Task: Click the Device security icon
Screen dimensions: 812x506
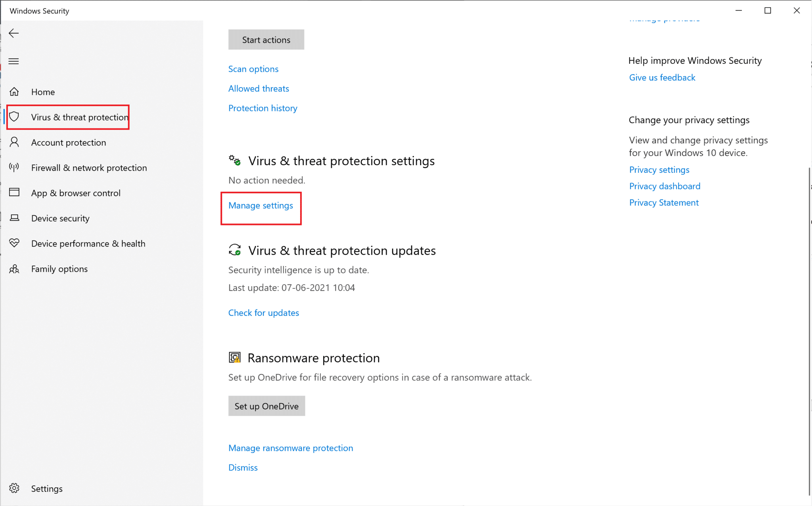Action: 15,218
